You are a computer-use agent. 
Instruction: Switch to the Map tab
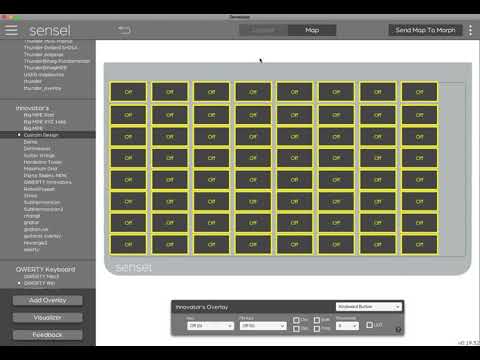pos(312,30)
